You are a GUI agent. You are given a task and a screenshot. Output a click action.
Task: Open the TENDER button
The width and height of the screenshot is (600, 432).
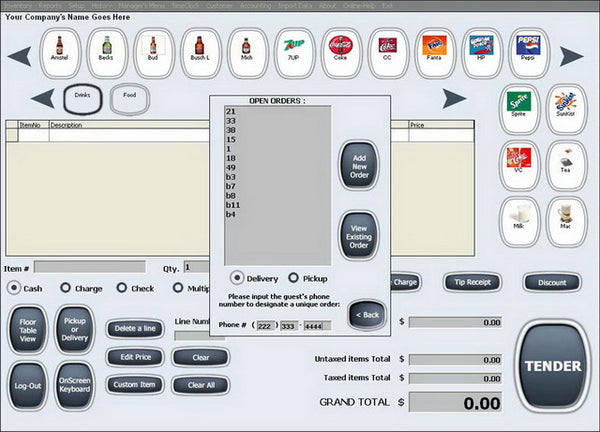click(553, 366)
